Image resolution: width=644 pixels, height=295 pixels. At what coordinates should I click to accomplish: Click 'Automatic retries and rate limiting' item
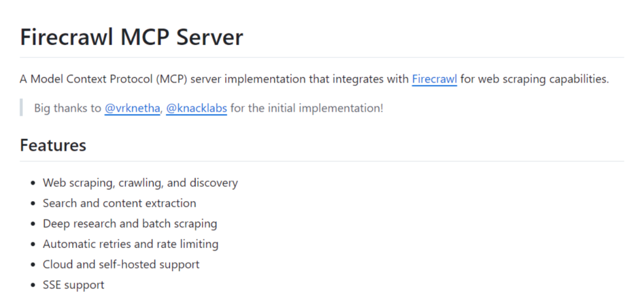click(x=131, y=244)
